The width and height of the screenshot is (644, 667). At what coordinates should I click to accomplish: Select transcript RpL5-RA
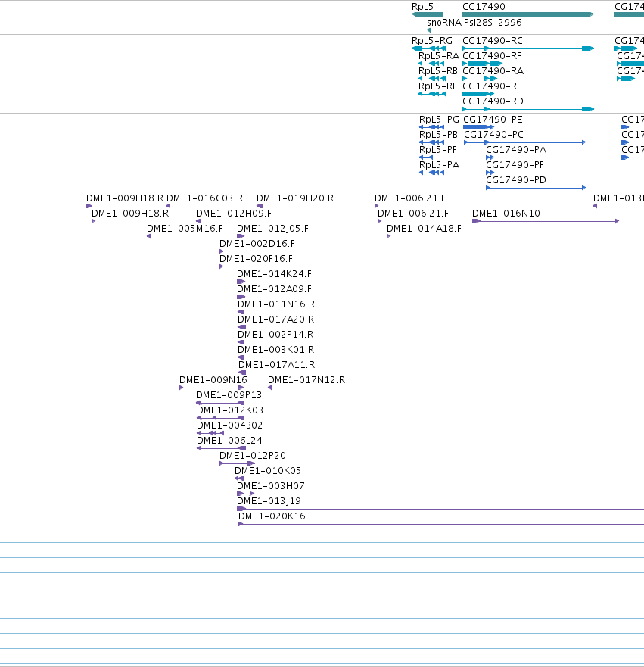pos(431,64)
